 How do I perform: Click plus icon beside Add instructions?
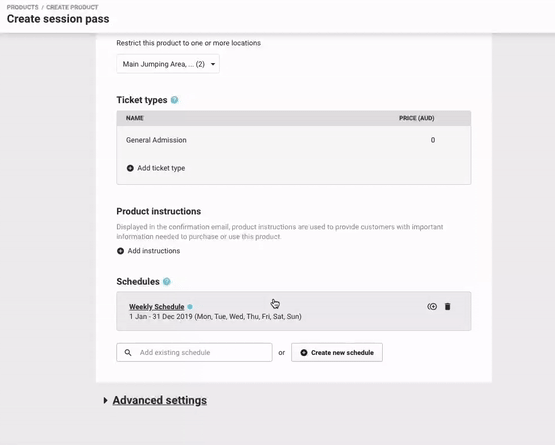coord(120,251)
